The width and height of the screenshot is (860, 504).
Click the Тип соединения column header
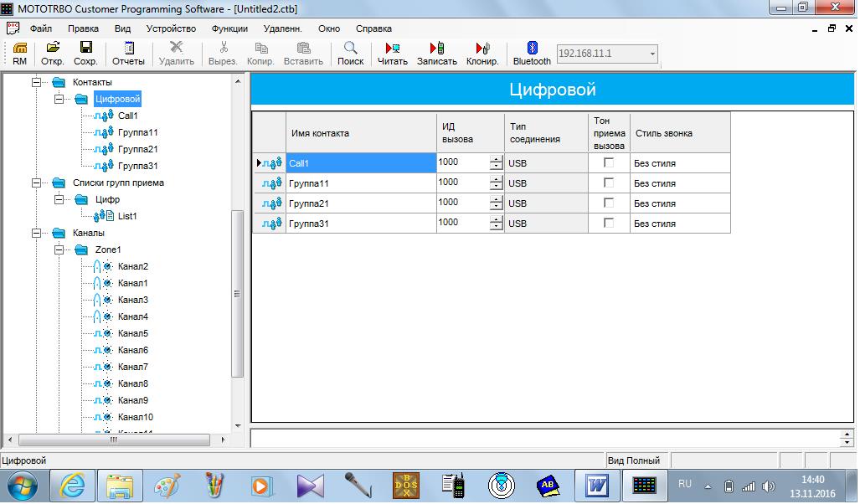point(546,133)
